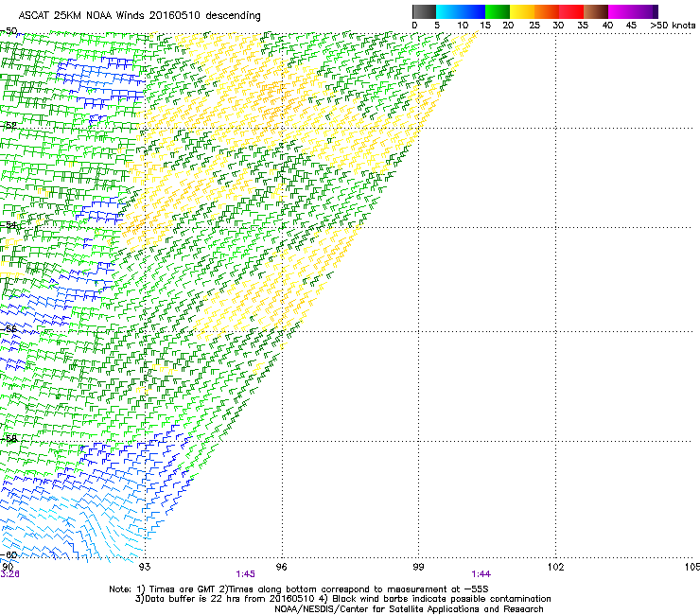Click the cyan-blue 5-15 knots legend segment
The width and height of the screenshot is (700, 615).
tap(461, 11)
